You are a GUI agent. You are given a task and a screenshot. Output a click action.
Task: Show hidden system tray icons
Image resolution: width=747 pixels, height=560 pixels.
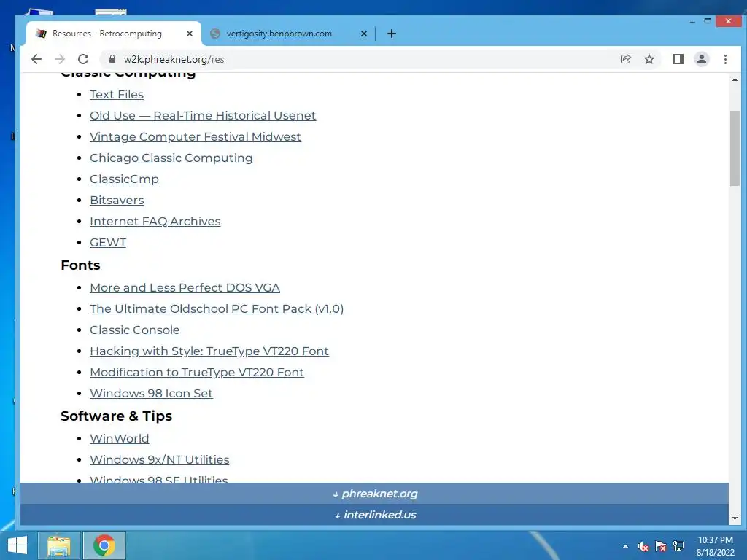click(625, 546)
